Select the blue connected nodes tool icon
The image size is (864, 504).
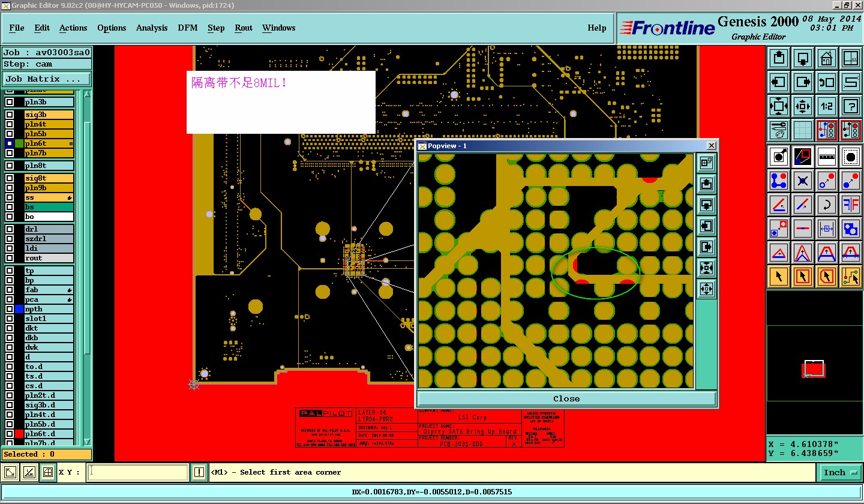point(779,180)
